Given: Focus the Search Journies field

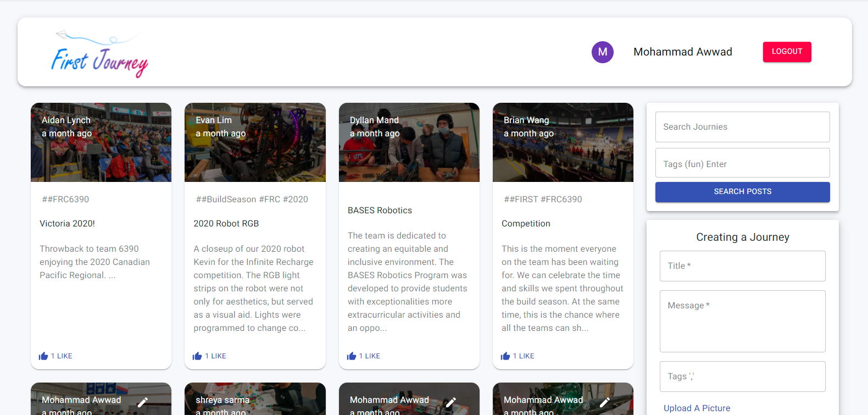Looking at the screenshot, I should click(x=743, y=127).
